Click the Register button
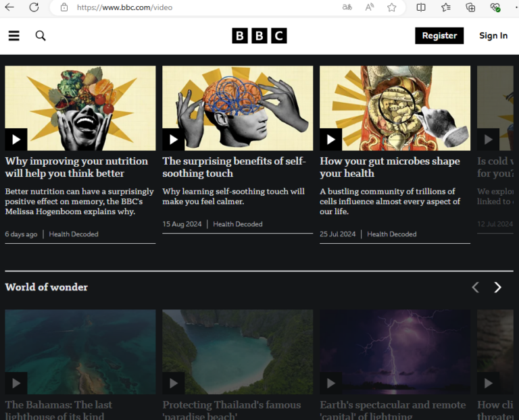519x420 pixels. tap(439, 36)
